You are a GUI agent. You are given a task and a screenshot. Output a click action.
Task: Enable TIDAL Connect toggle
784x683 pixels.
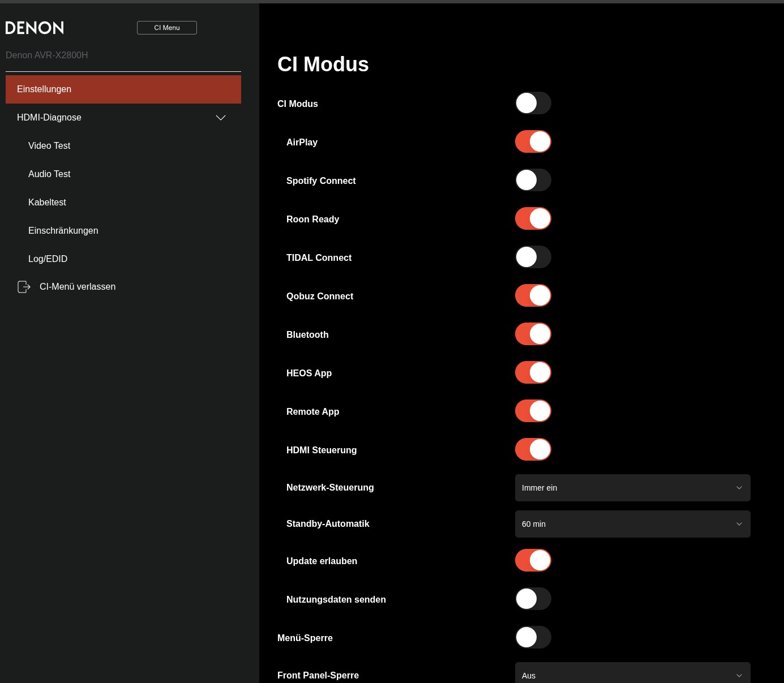tap(533, 257)
